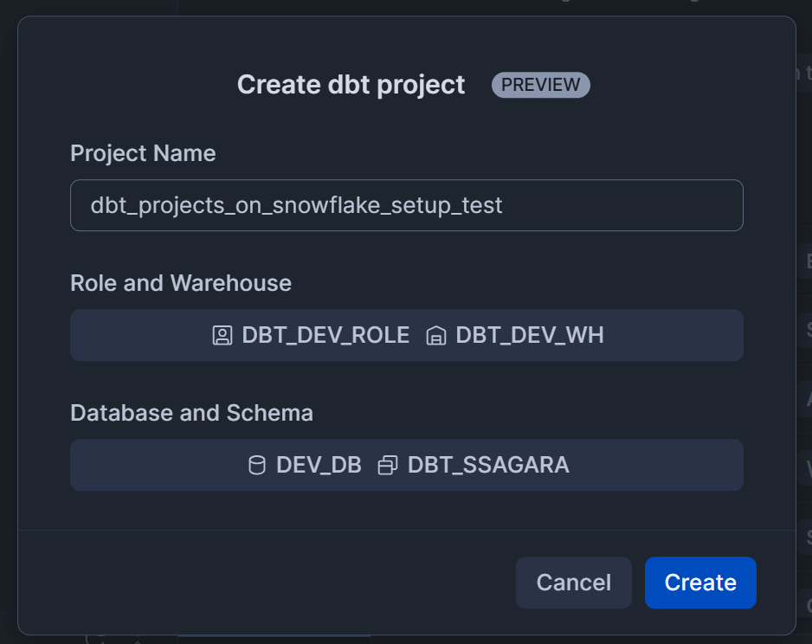Click the dialog footer left of Cancel
The height and width of the screenshot is (644, 812).
tap(260, 582)
